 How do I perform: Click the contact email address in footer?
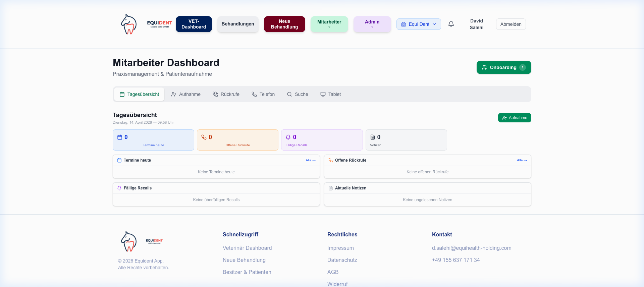coord(471,248)
